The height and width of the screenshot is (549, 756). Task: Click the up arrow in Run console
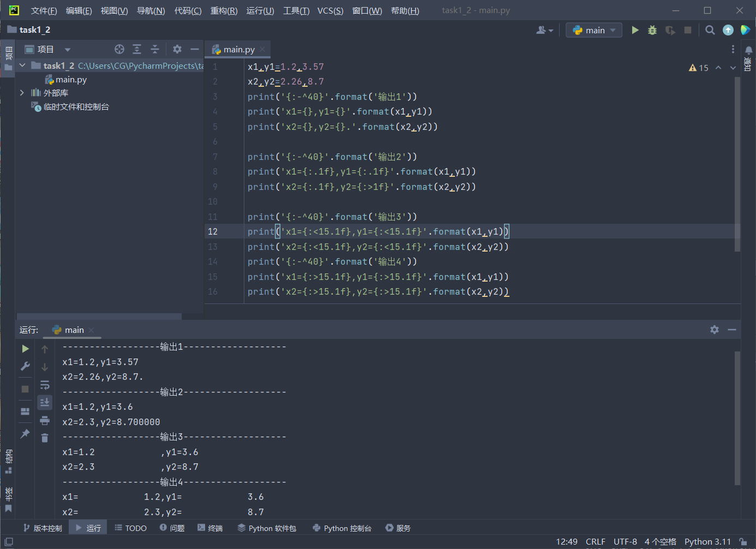[45, 349]
